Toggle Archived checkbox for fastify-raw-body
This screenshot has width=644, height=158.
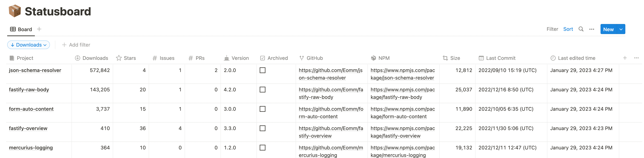pos(263,90)
